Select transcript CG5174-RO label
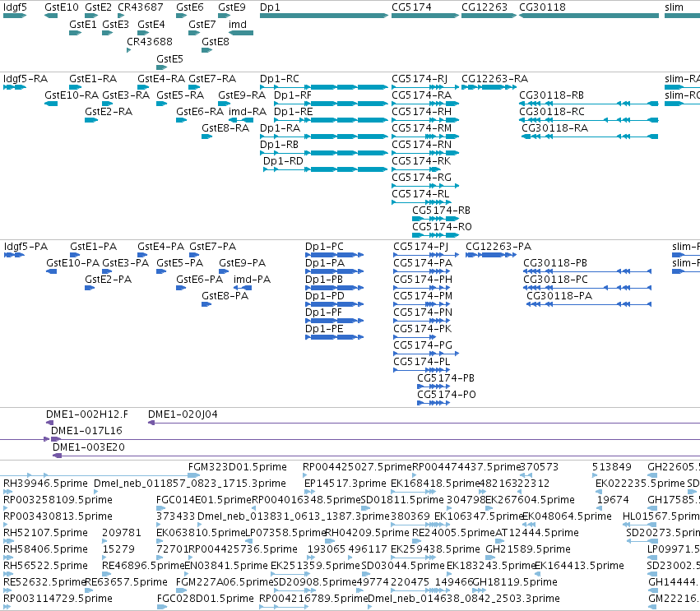Image resolution: width=700 pixels, height=611 pixels. [442, 227]
